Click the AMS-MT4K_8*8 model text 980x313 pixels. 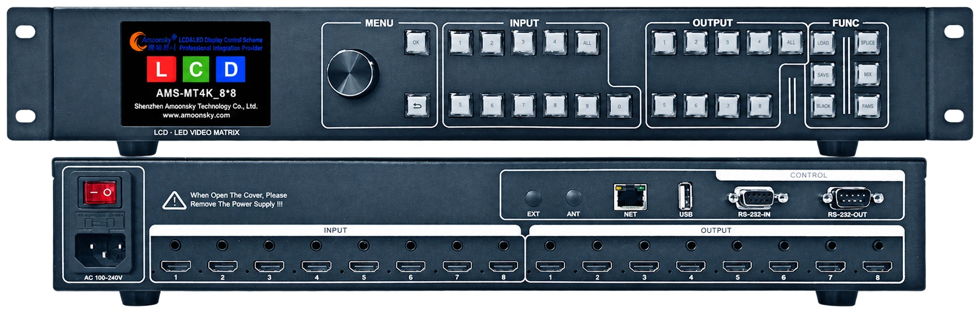click(x=196, y=93)
